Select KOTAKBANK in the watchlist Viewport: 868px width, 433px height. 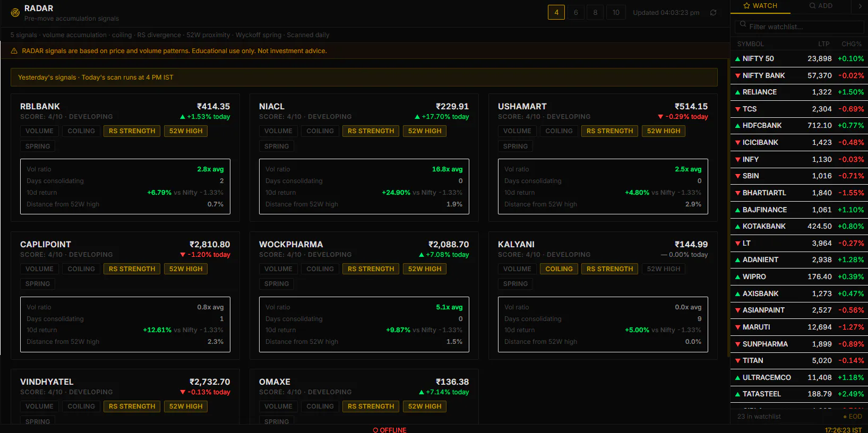click(x=799, y=227)
